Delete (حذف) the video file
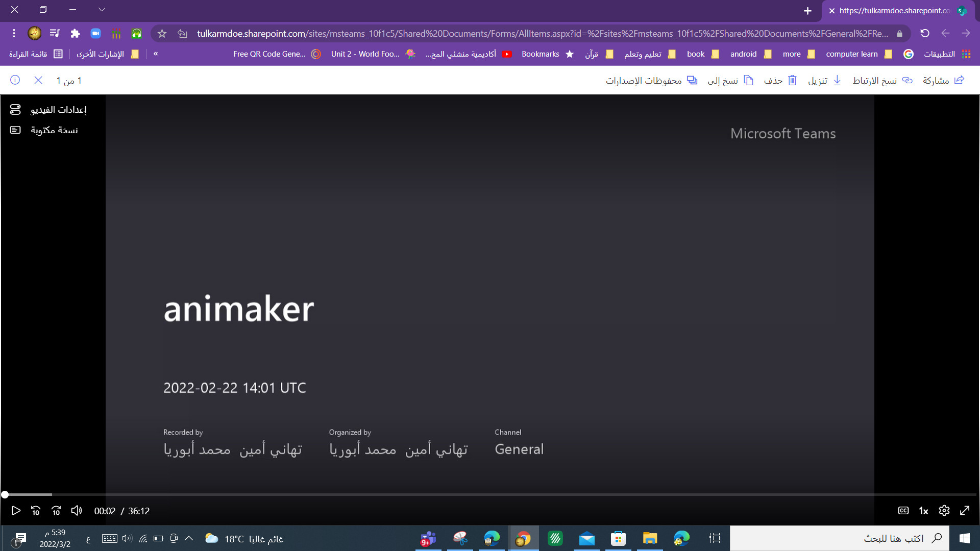Screen dimensions: 980x551 (x=780, y=80)
